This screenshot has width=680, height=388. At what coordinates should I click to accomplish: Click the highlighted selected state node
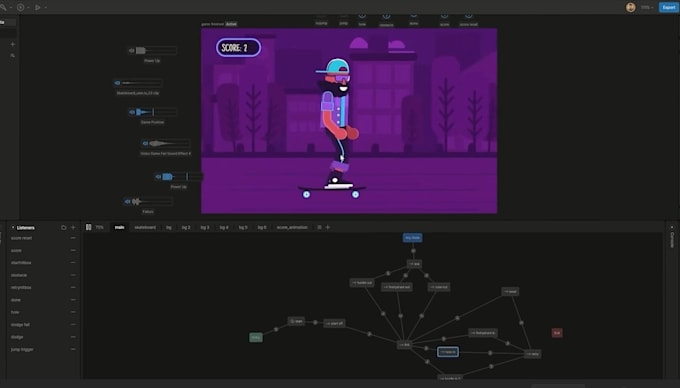tap(448, 352)
